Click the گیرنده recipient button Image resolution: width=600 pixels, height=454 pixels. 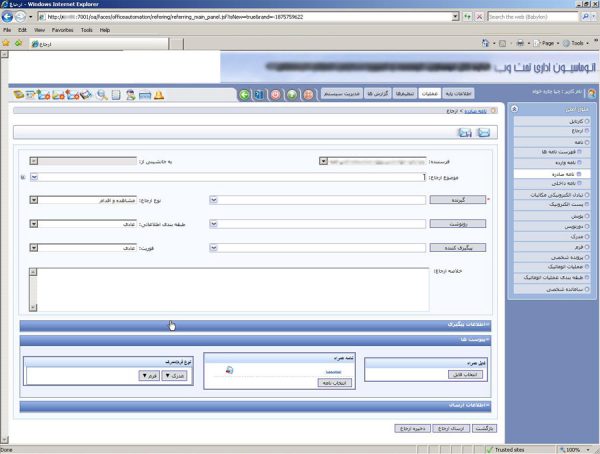pyautogui.click(x=458, y=200)
